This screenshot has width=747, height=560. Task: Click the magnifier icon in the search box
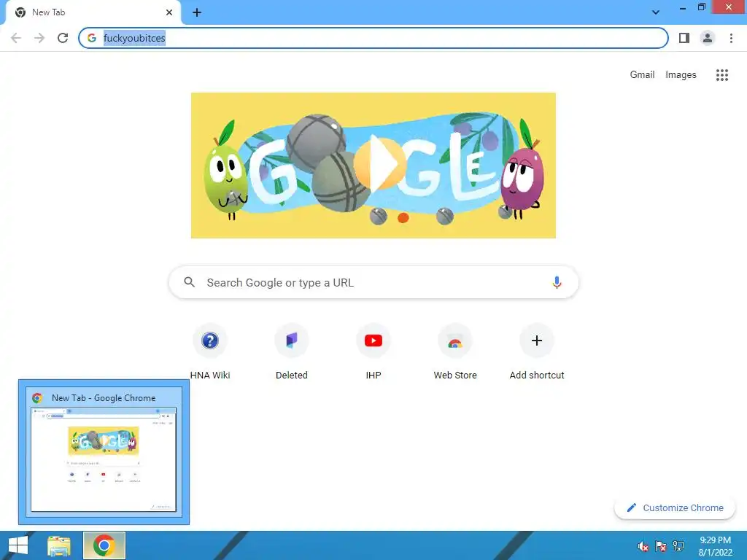(189, 282)
